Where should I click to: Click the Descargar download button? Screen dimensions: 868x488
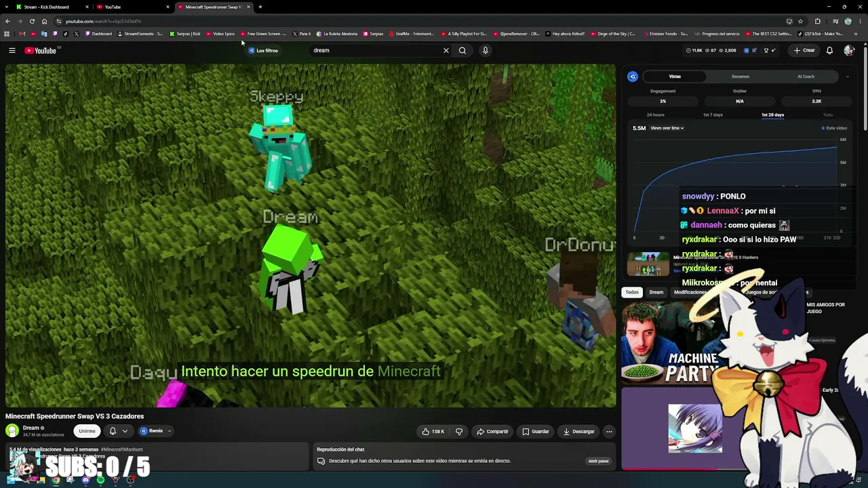point(578,431)
